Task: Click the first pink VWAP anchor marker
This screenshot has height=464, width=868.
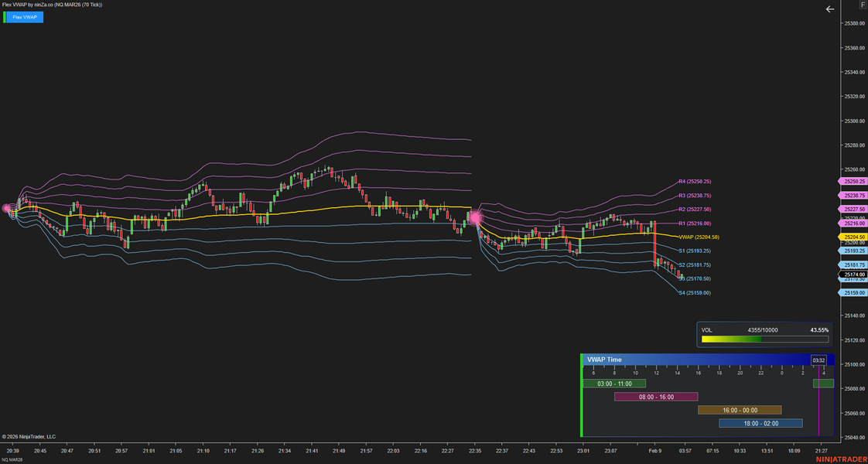Action: pos(8,208)
